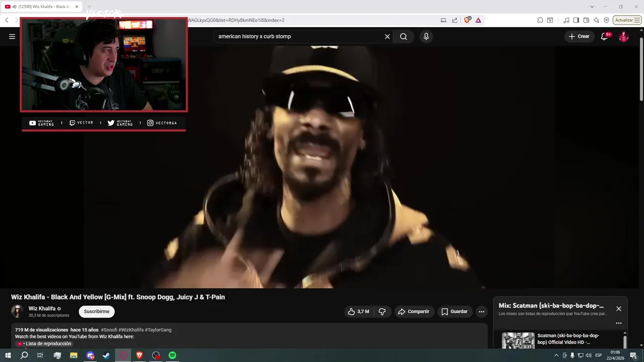Follow the #TaylorGang hashtag link
The height and width of the screenshot is (362, 644).
click(x=158, y=330)
